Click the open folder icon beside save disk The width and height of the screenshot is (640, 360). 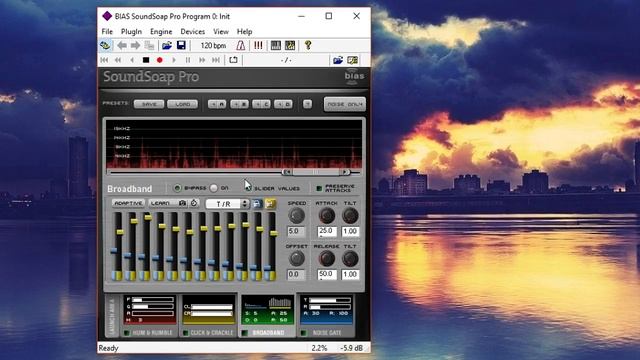(x=167, y=45)
